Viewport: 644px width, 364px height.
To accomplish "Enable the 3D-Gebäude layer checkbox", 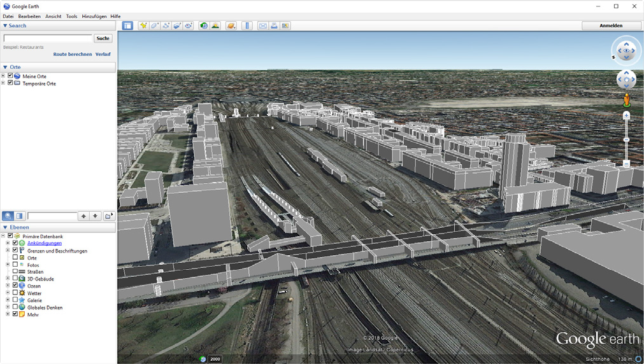I will [x=15, y=279].
